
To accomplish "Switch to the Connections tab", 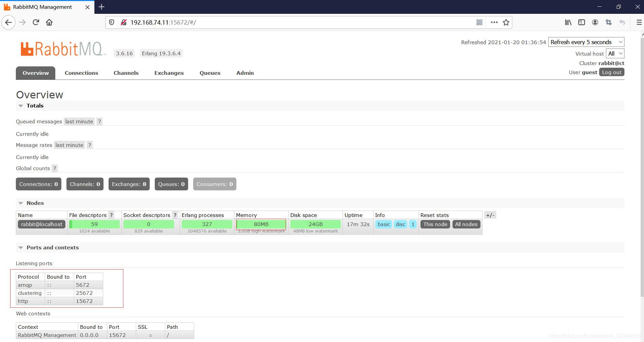I will [x=81, y=73].
